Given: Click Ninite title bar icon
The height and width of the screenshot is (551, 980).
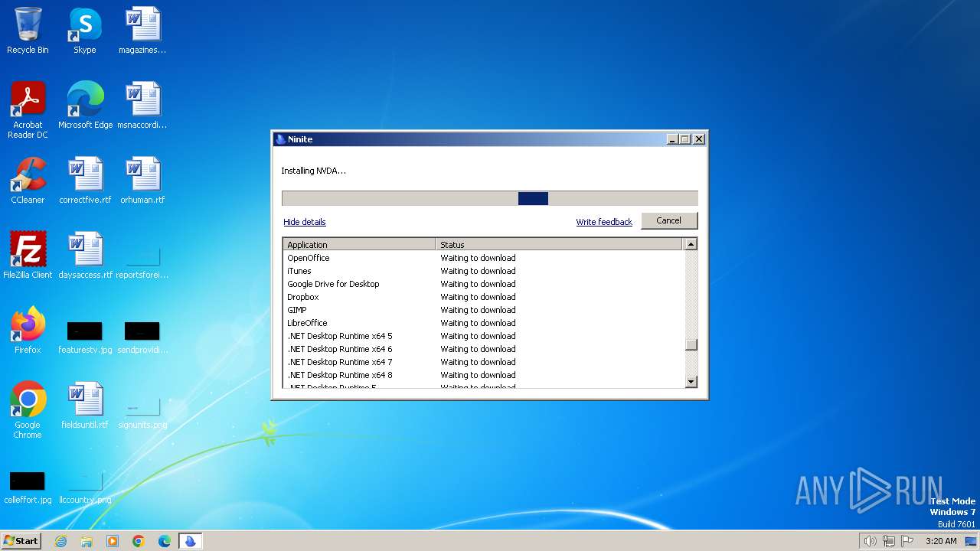Looking at the screenshot, I should 280,139.
